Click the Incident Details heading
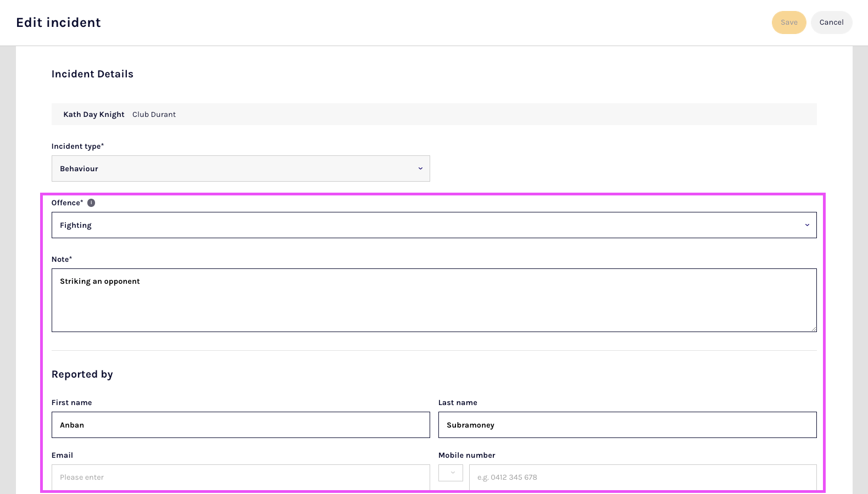Viewport: 868px width, 494px height. [x=92, y=74]
